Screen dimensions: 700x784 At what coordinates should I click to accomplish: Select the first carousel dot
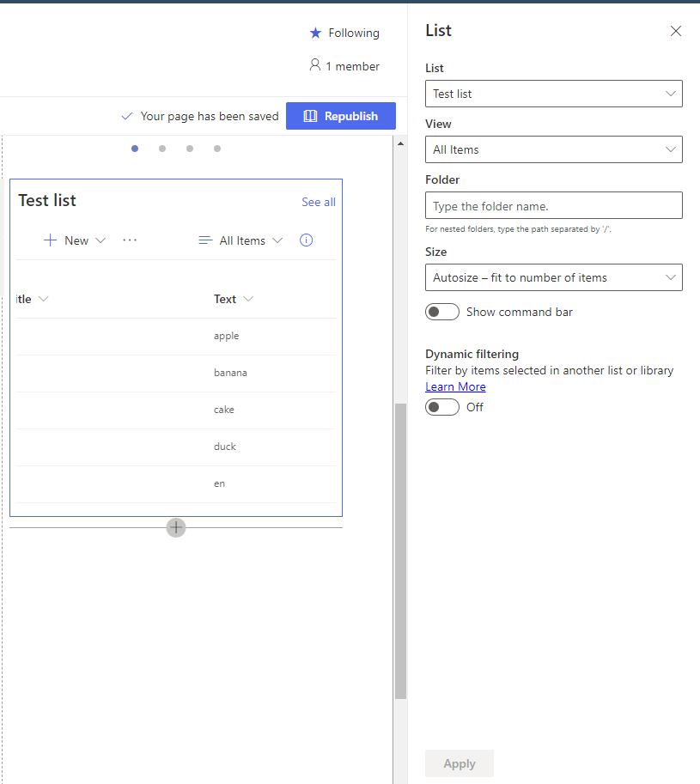[x=135, y=149]
